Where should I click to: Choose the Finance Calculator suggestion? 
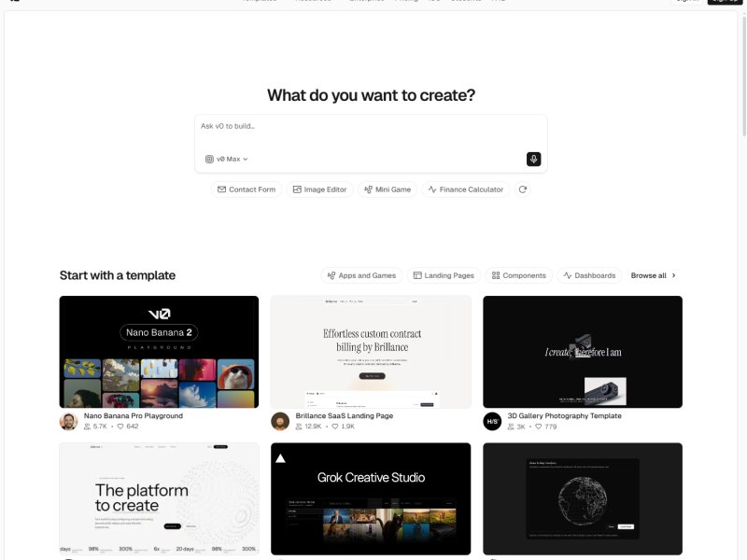pyautogui.click(x=465, y=189)
